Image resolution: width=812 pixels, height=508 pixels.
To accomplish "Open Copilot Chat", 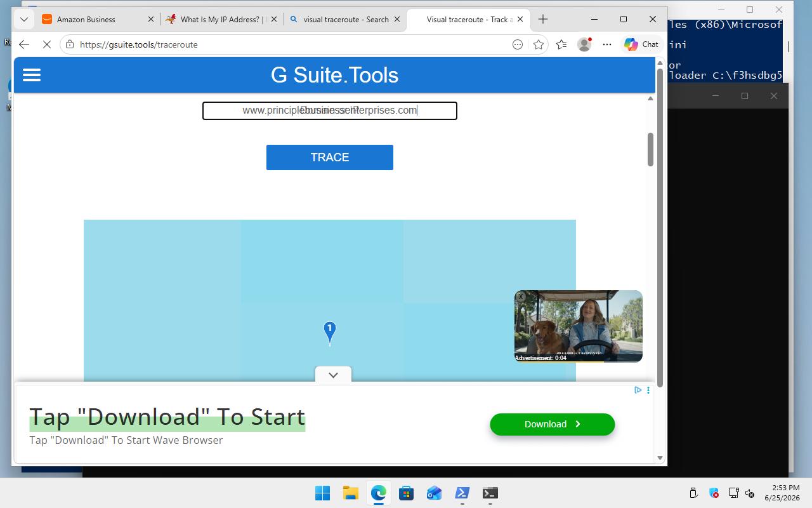I will click(641, 44).
